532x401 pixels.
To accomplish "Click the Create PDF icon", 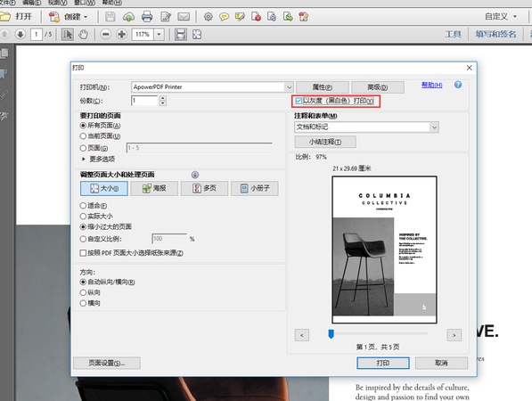I will [x=54, y=16].
